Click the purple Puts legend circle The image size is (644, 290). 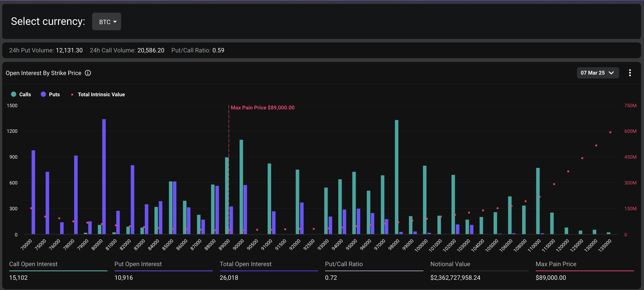43,94
